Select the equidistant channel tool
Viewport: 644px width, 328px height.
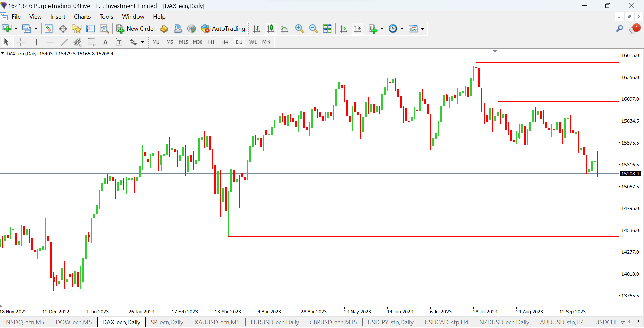[78, 42]
